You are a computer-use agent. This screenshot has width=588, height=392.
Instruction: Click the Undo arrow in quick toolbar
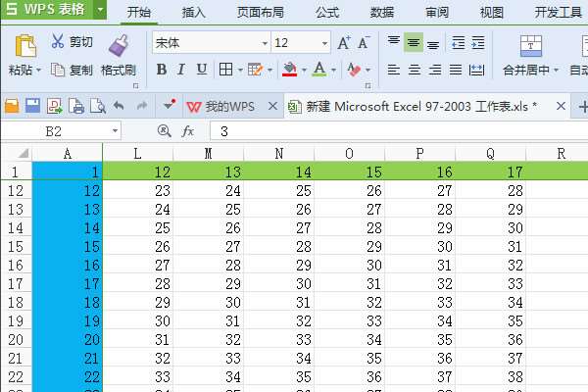tap(119, 106)
